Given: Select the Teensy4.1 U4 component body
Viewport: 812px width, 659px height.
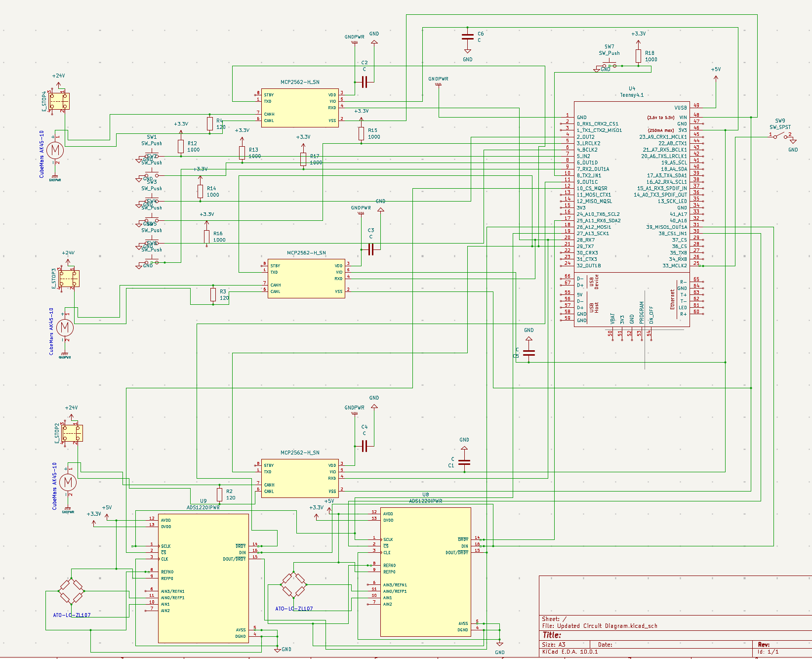Looking at the screenshot, I should [x=632, y=214].
